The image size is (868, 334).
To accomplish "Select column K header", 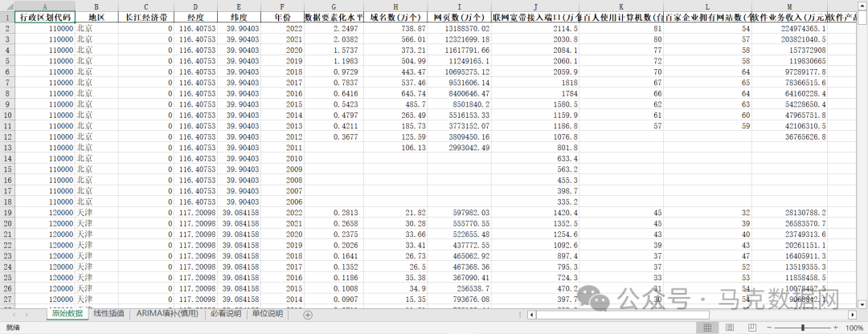I will (621, 6).
